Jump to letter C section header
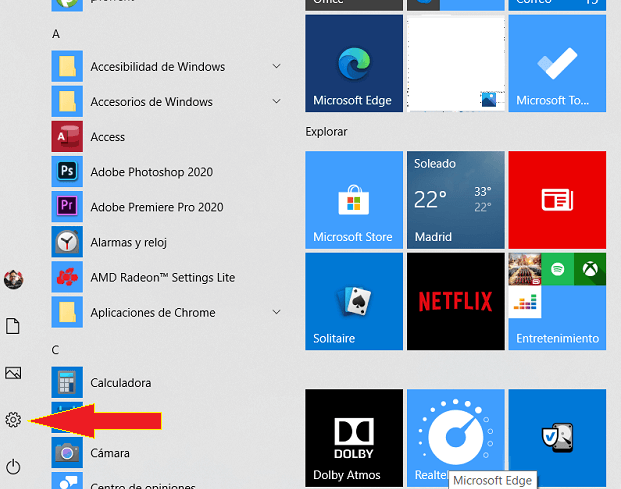 point(55,350)
